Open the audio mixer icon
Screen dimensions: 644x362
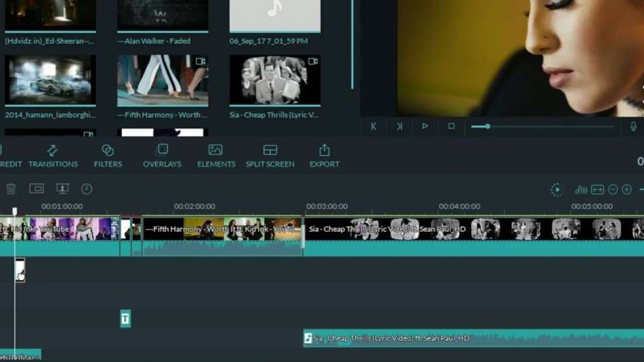[581, 190]
